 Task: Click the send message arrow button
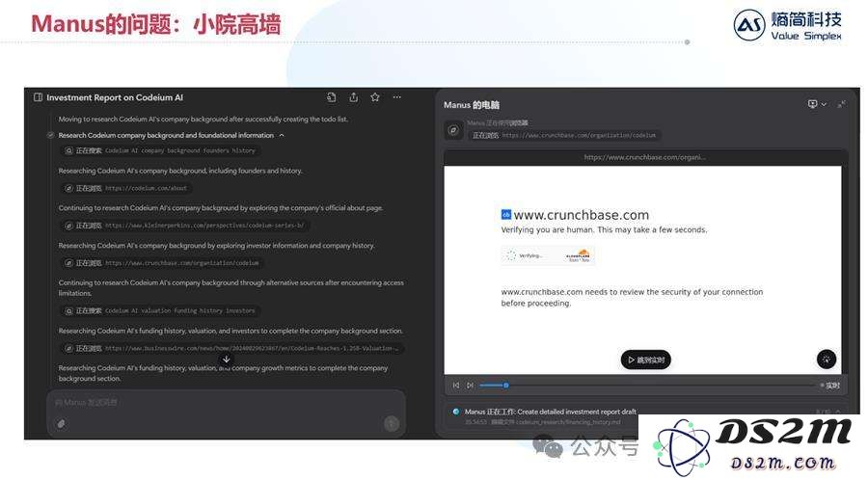pyautogui.click(x=392, y=424)
